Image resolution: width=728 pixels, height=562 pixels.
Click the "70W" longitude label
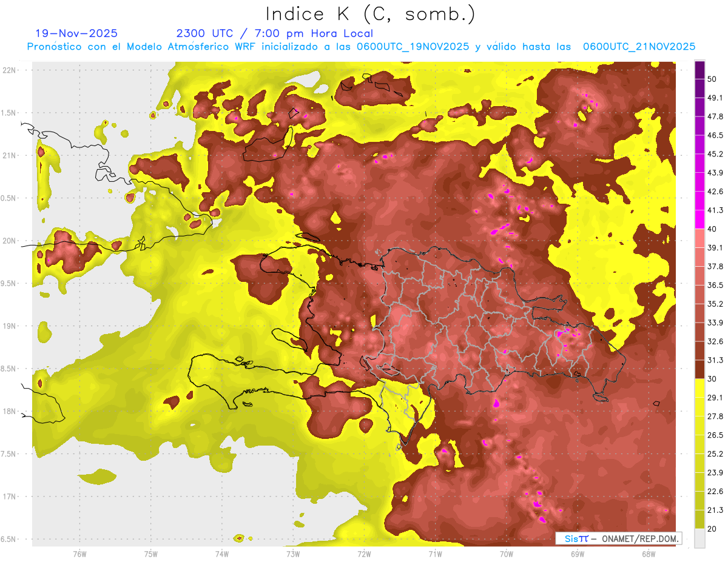[x=507, y=554]
